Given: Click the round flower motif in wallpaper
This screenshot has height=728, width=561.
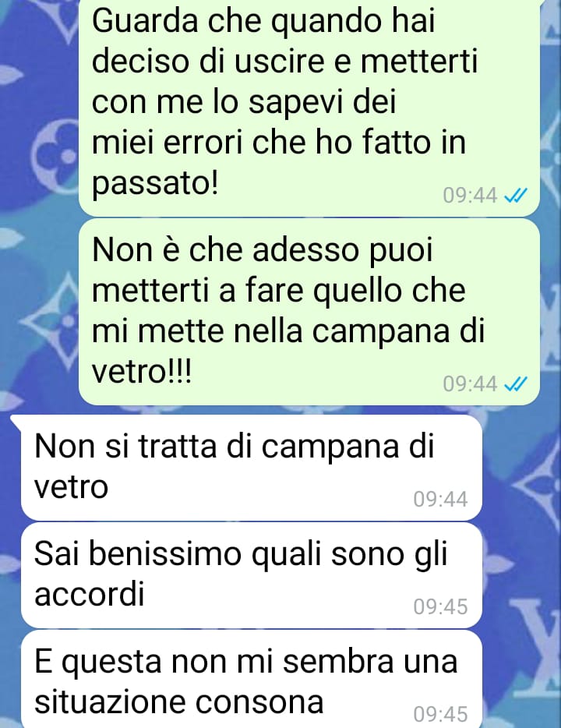Looking at the screenshot, I should point(55,147).
